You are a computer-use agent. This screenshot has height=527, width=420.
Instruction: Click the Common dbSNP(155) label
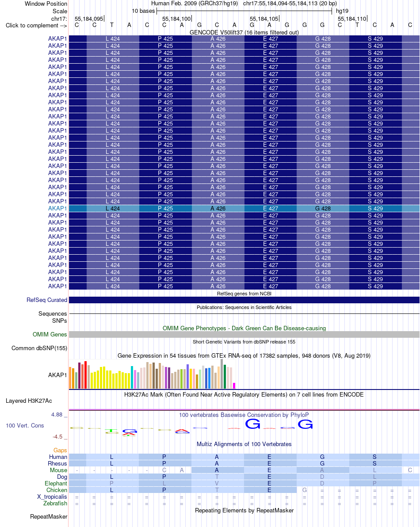click(x=39, y=348)
